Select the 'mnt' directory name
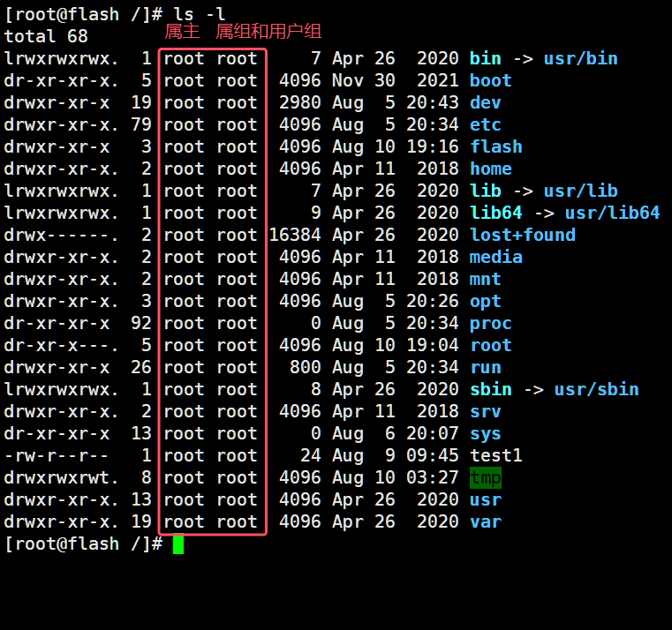This screenshot has height=630, width=672. coord(485,279)
